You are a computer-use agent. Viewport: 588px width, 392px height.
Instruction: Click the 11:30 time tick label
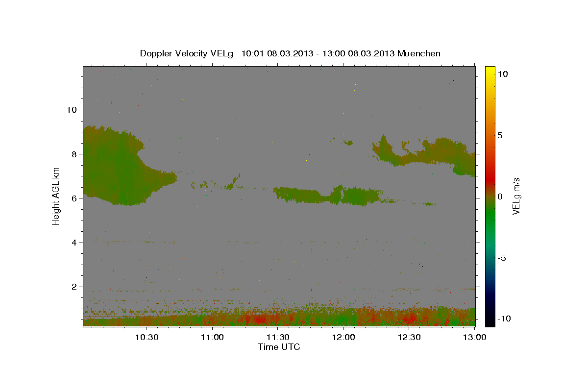(x=278, y=337)
